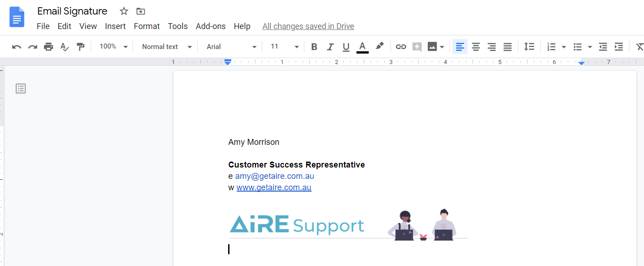Insert a link
This screenshot has width=644, height=266.
[x=401, y=46]
